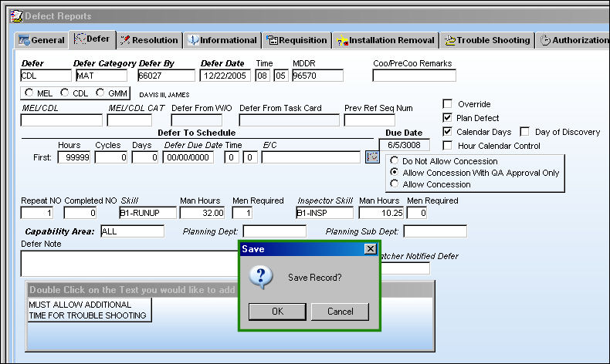The height and width of the screenshot is (364, 610).
Task: Click the Hours field showing 99999
Action: click(x=74, y=157)
